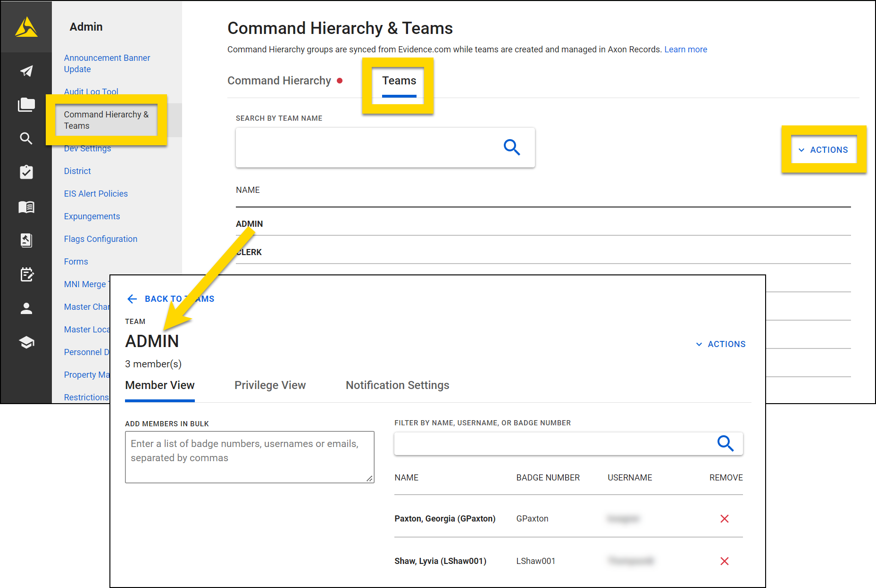Open the records folder icon
The height and width of the screenshot is (588, 876).
click(x=26, y=105)
